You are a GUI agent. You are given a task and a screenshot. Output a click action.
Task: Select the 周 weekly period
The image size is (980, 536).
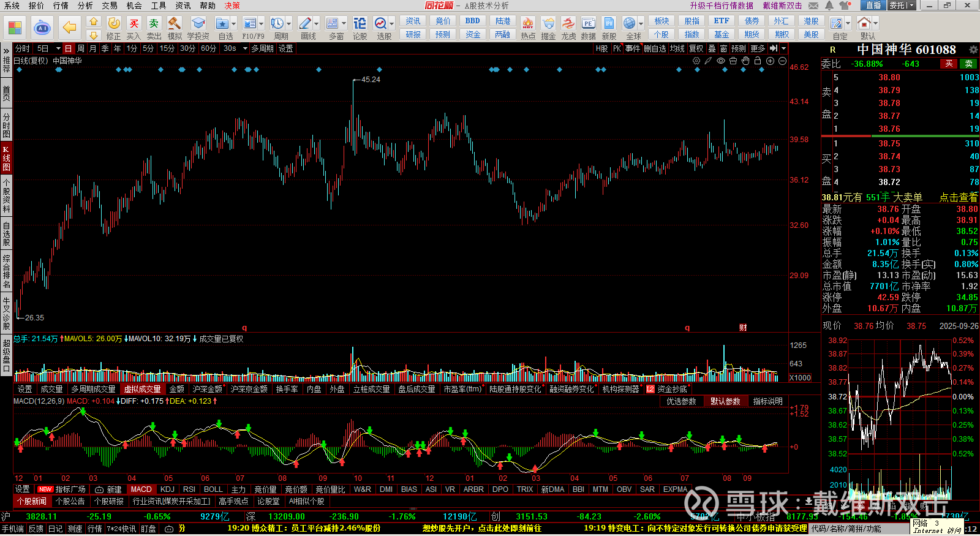click(x=81, y=48)
